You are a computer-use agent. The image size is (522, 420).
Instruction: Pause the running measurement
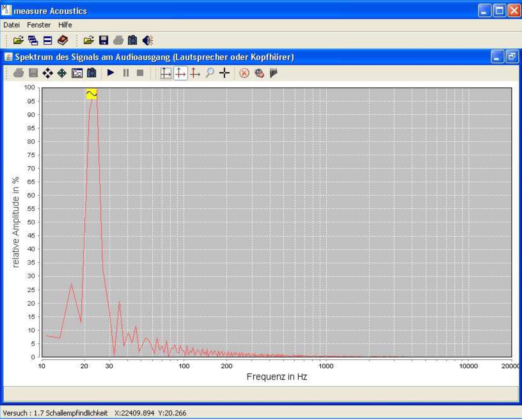pos(126,73)
